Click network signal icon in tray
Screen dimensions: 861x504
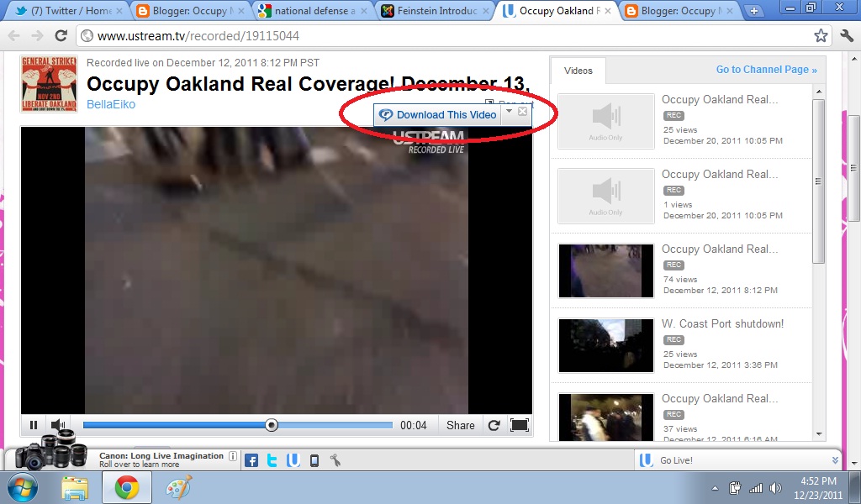pyautogui.click(x=756, y=487)
